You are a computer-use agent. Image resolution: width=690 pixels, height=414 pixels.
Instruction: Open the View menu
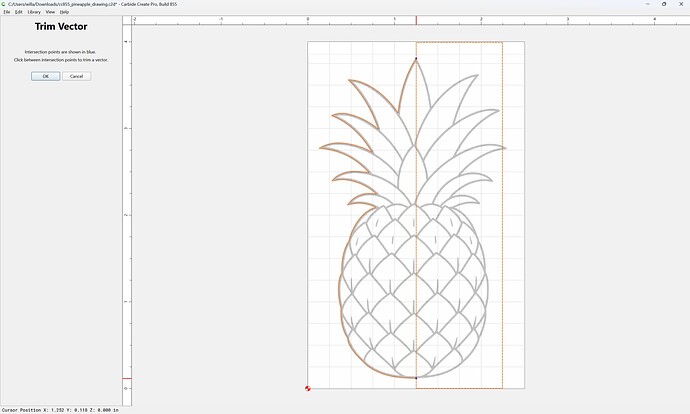pos(50,12)
